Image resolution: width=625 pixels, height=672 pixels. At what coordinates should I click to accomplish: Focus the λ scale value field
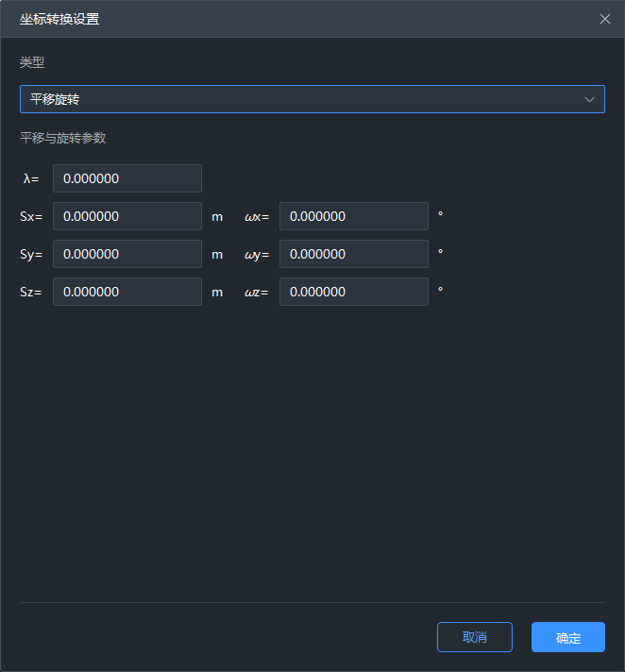point(127,178)
